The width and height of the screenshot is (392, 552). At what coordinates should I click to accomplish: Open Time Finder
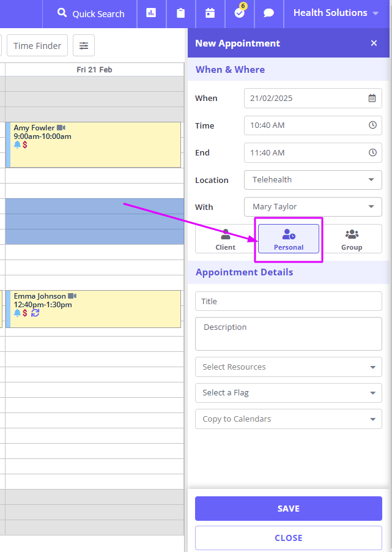point(37,45)
